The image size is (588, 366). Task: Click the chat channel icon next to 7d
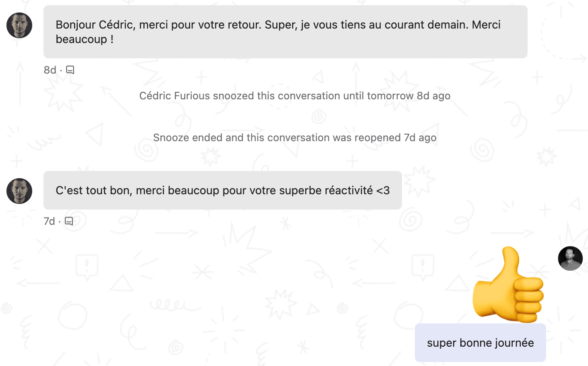tap(69, 221)
